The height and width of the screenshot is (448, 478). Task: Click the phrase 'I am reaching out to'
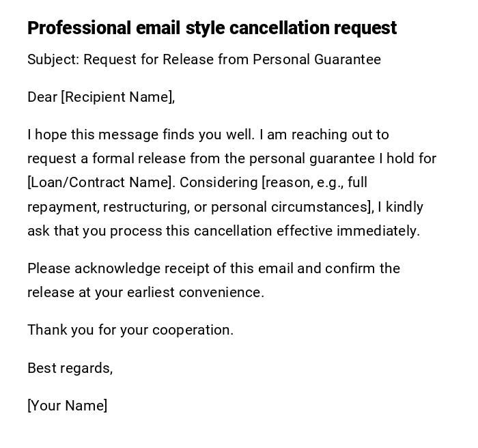pyautogui.click(x=324, y=135)
